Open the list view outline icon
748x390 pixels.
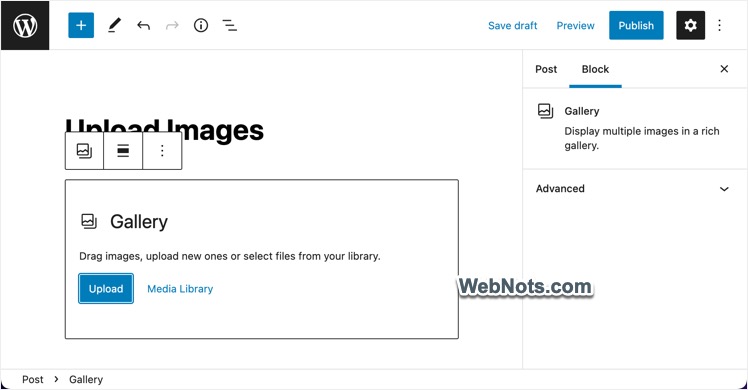pyautogui.click(x=229, y=25)
